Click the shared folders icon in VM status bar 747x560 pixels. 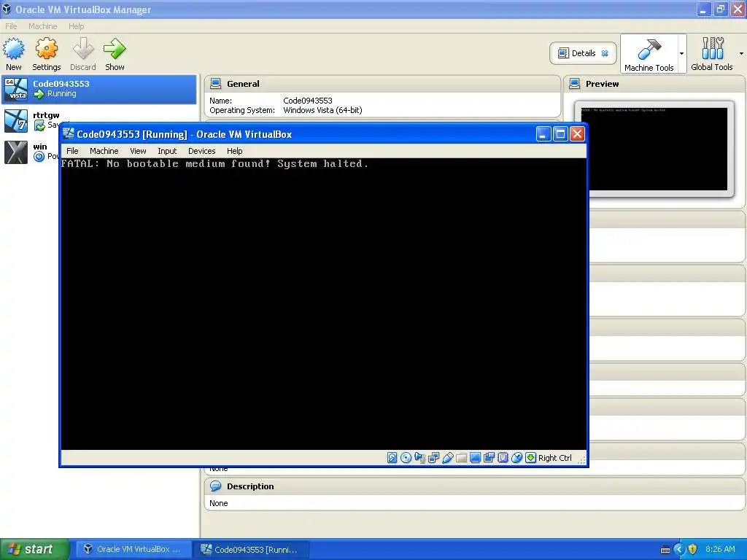pos(461,458)
